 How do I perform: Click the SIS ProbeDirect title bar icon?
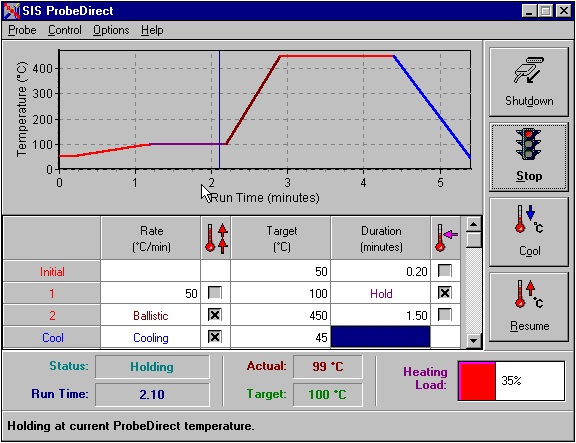point(11,11)
